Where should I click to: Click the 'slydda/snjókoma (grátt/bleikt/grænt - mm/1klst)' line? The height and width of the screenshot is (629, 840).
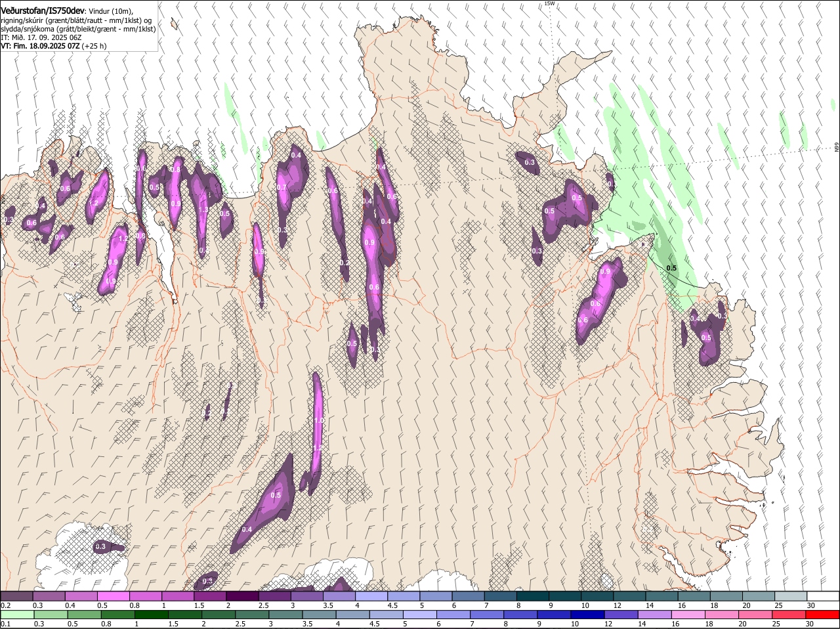(78, 29)
